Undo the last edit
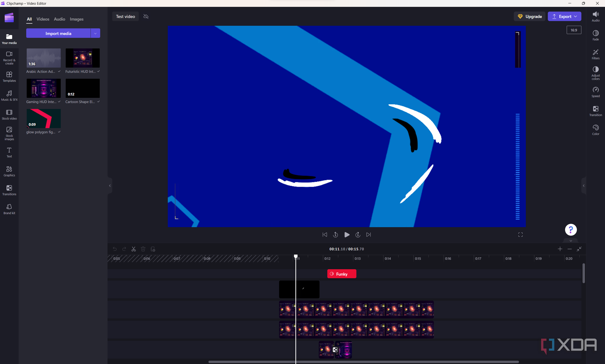605x364 pixels. [x=115, y=249]
